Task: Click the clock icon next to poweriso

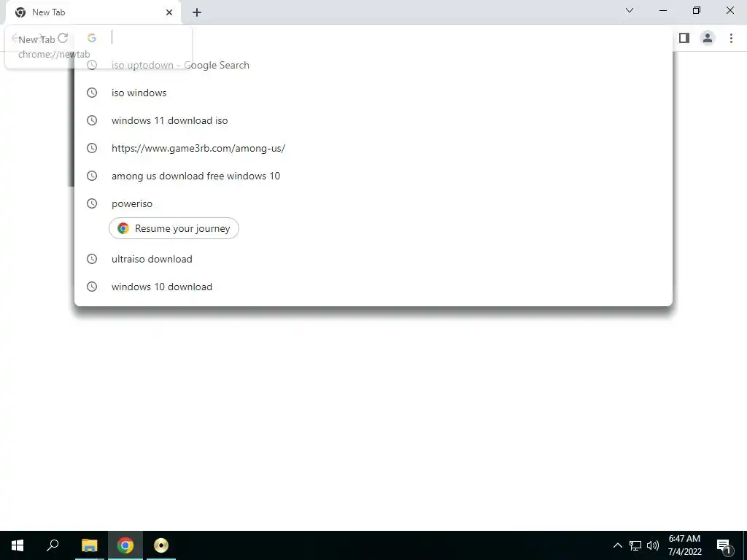Action: click(92, 204)
